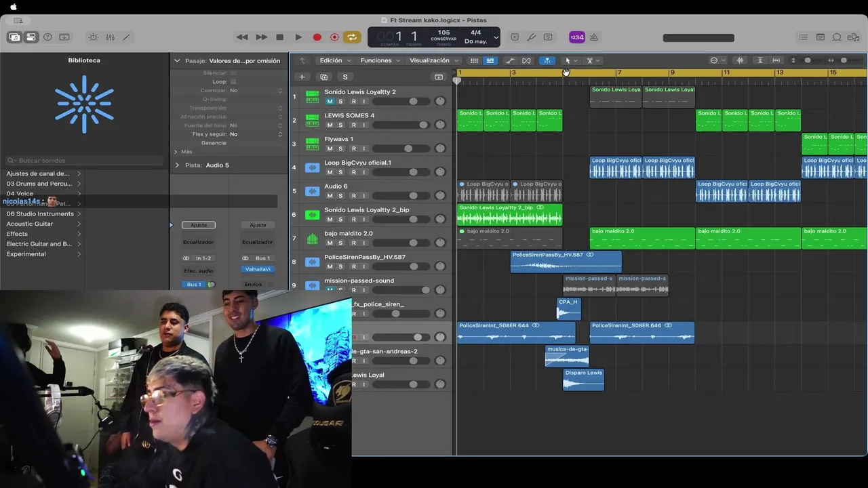Select Acoustic Guitar in the library

pyautogui.click(x=30, y=224)
